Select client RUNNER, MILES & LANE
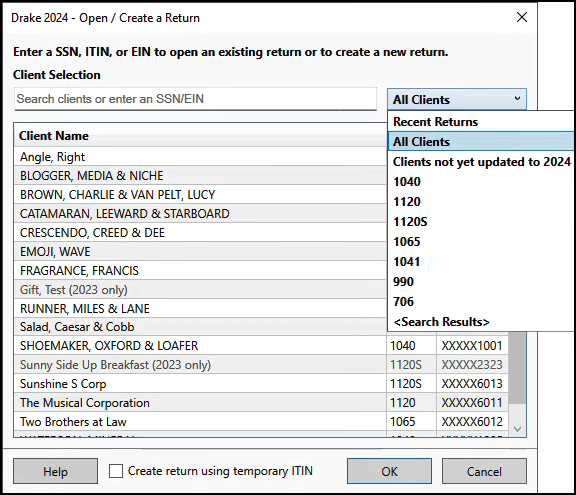This screenshot has width=576, height=495. point(200,308)
